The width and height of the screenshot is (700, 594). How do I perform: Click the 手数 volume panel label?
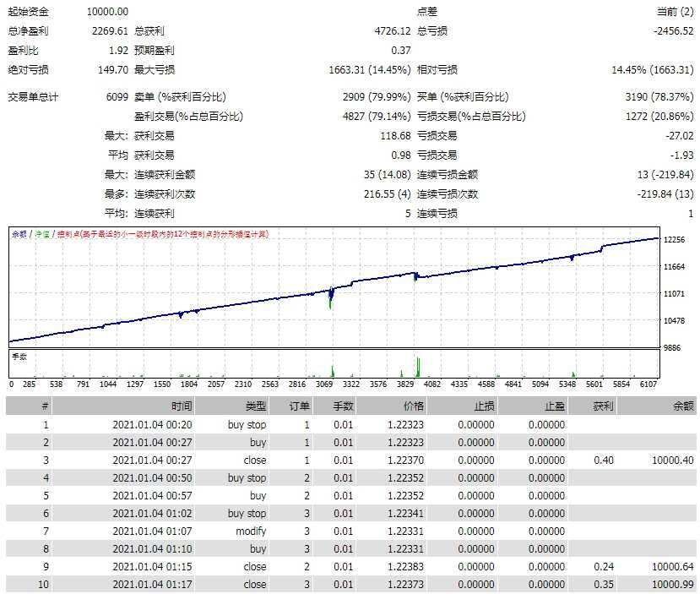19,356
